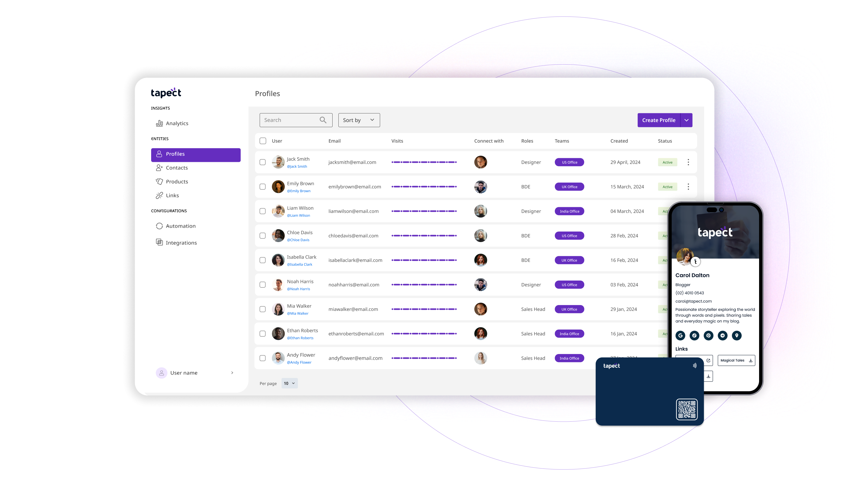Toggle the select-all header checkbox
This screenshot has height=504, width=857.
(263, 140)
